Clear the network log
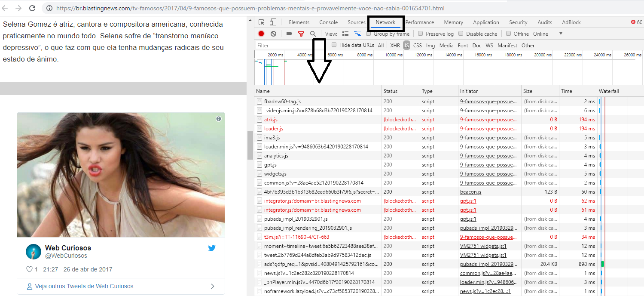Image resolution: width=644 pixels, height=296 pixels. 273,34
